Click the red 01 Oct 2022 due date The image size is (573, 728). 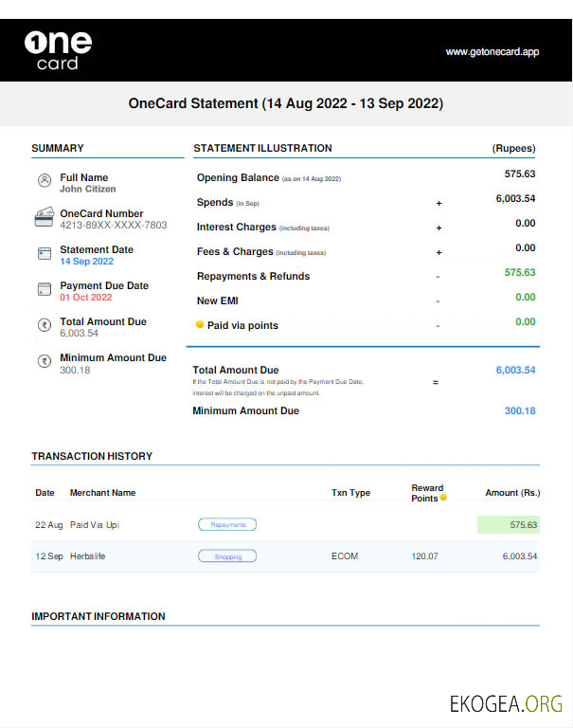[85, 298]
